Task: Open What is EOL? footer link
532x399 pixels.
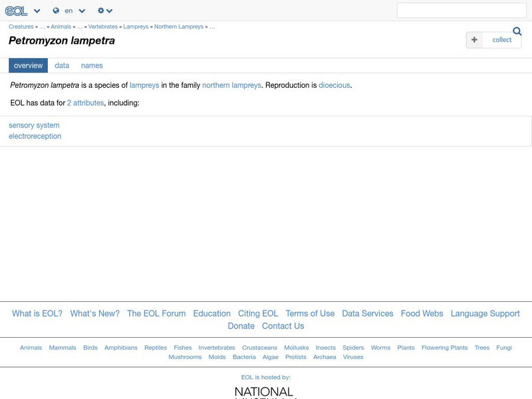Action: [x=37, y=313]
